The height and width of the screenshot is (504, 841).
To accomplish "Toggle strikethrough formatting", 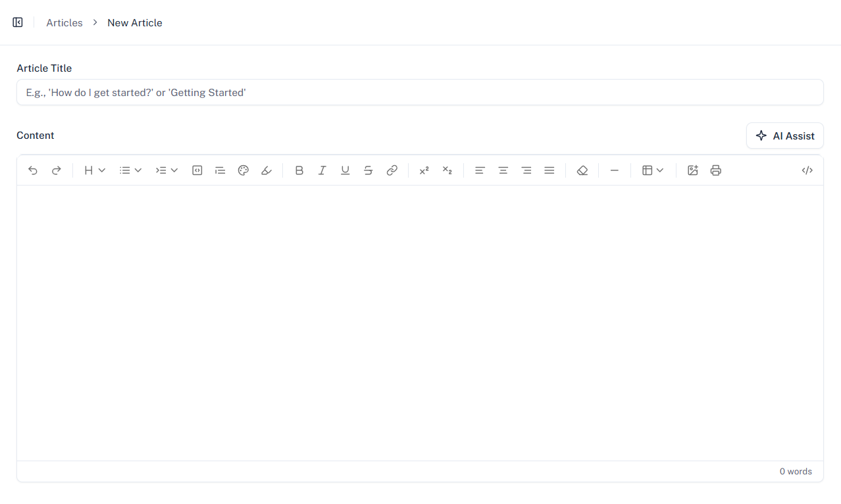I will (x=369, y=170).
